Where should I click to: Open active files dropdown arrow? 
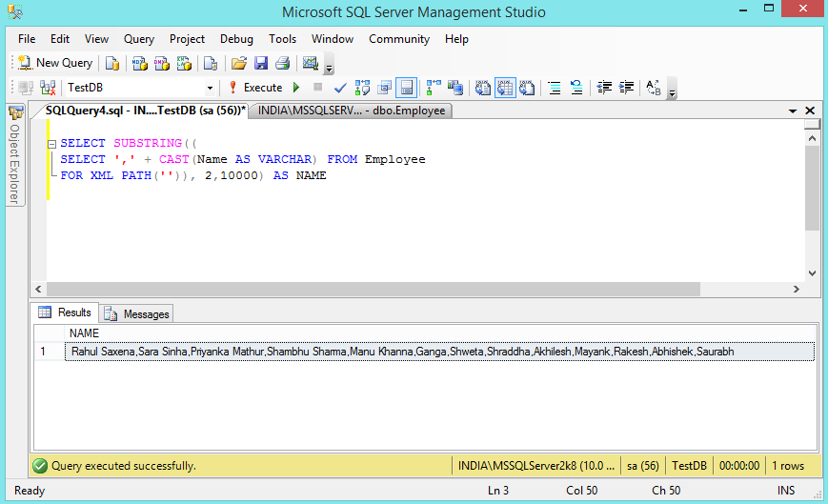(x=792, y=111)
